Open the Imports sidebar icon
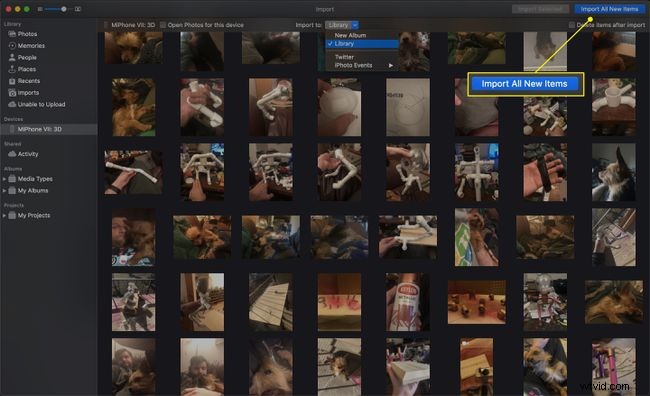 tap(12, 92)
